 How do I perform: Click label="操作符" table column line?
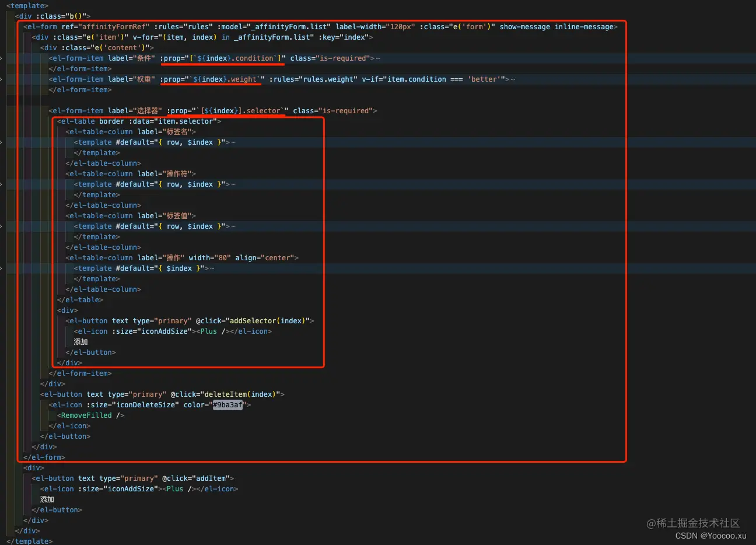click(131, 174)
